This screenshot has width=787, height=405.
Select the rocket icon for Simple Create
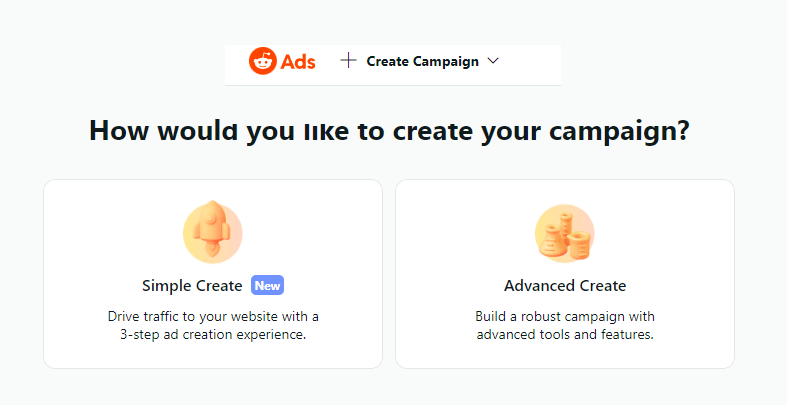[x=212, y=234]
